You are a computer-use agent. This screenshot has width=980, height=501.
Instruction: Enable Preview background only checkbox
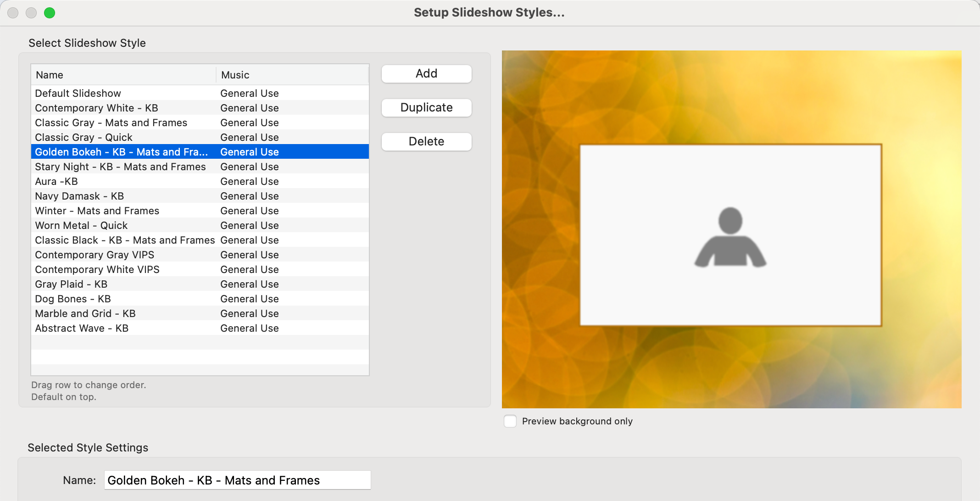[x=510, y=421]
